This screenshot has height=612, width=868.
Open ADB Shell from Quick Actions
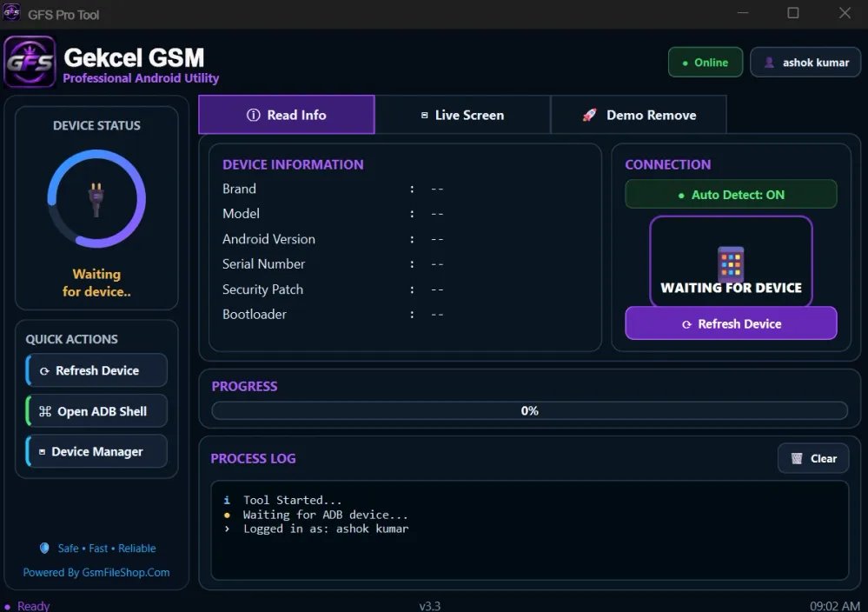point(96,411)
